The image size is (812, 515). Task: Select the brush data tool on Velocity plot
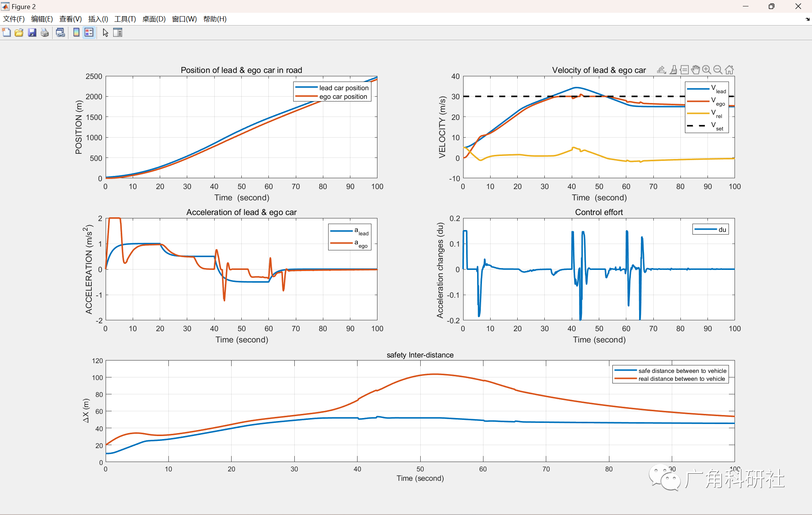(x=674, y=70)
